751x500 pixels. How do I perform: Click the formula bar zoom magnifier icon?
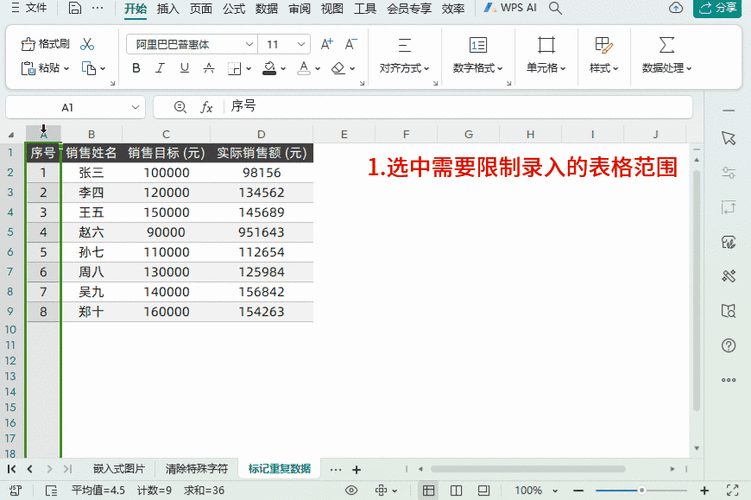click(x=180, y=107)
